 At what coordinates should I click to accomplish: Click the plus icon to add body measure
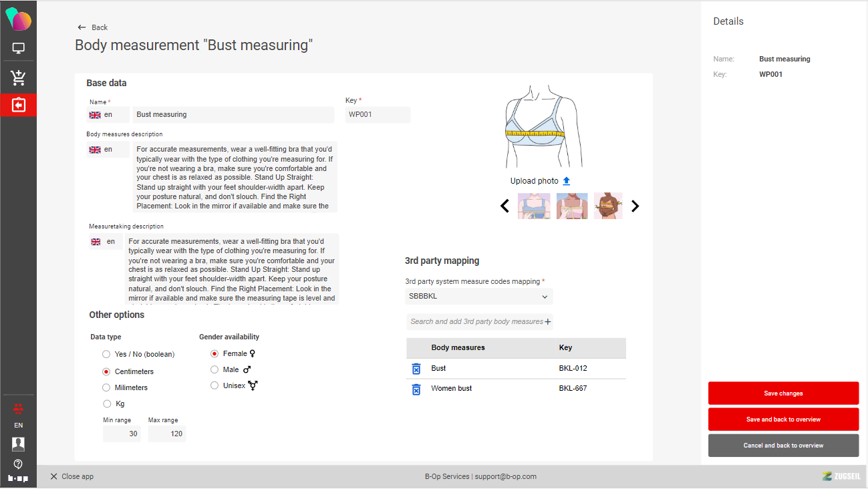pos(548,322)
